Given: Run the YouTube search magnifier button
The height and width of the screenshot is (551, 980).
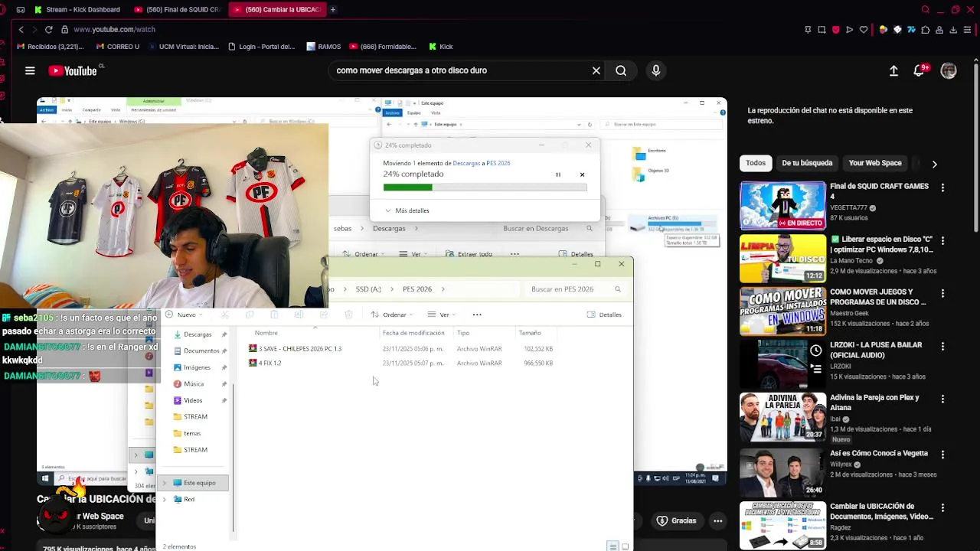Looking at the screenshot, I should pyautogui.click(x=621, y=70).
